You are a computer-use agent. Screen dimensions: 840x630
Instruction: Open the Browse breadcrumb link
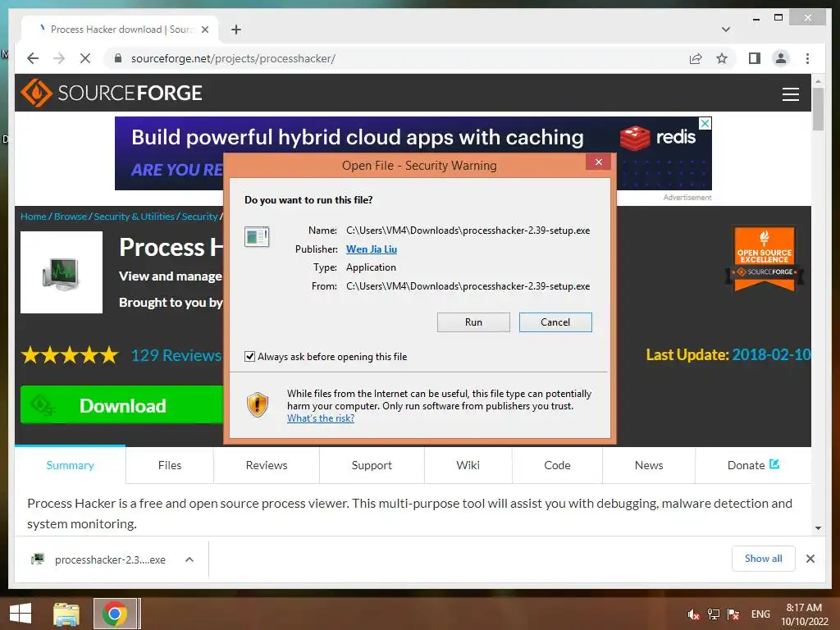tap(71, 217)
